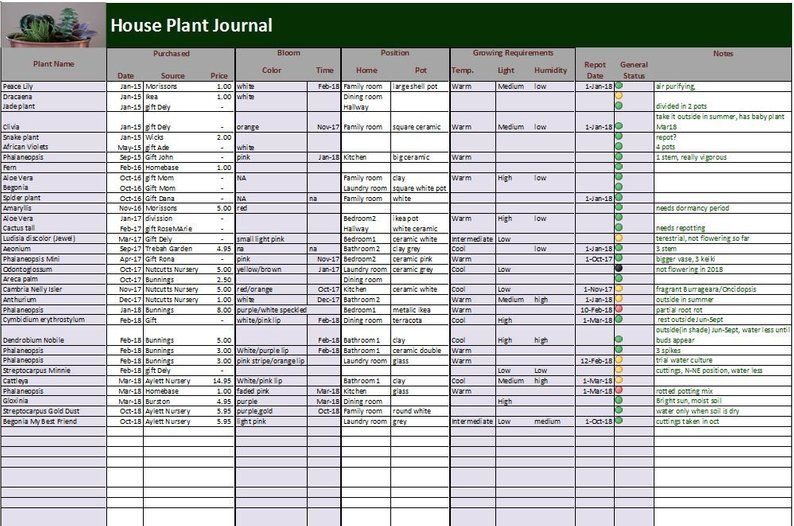Image resolution: width=794 pixels, height=526 pixels.
Task: Select the faded pink bloom cell
Action: (x=253, y=391)
